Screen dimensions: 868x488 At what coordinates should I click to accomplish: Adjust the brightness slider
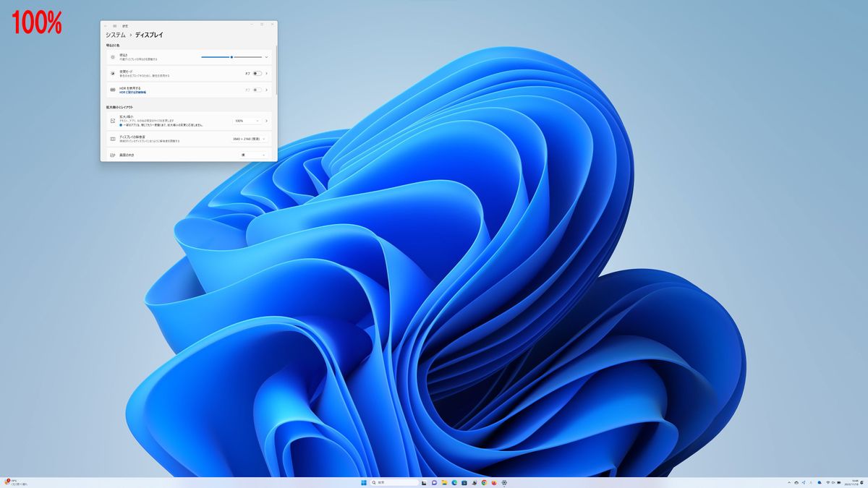coord(231,56)
